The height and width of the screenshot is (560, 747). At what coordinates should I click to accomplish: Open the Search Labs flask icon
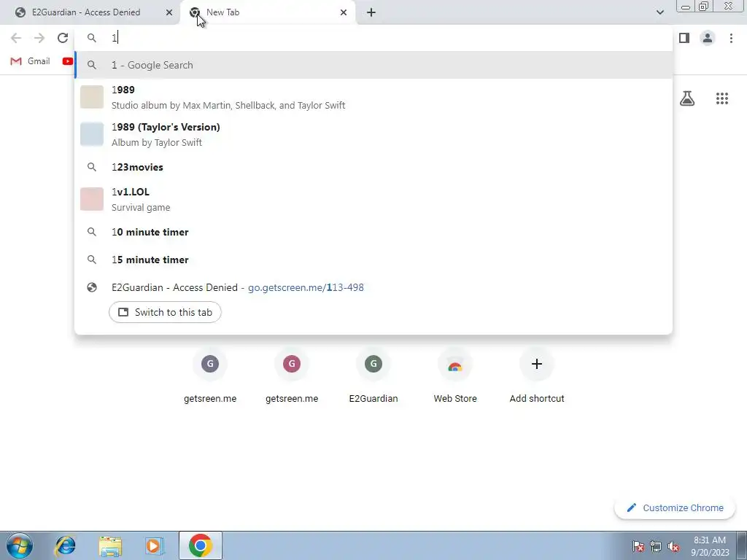point(687,98)
